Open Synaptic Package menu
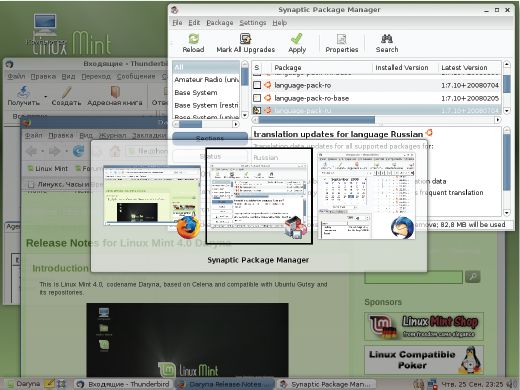Image resolution: width=520 pixels, height=390 pixels. pyautogui.click(x=220, y=23)
